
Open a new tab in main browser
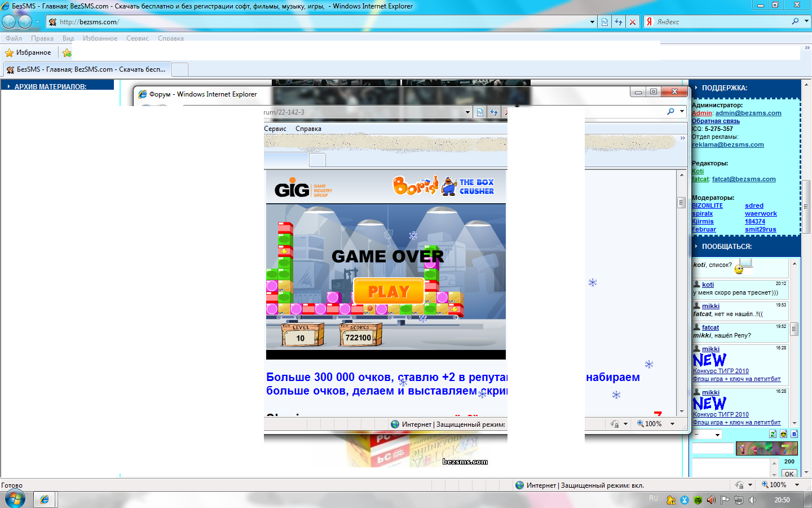(180, 69)
